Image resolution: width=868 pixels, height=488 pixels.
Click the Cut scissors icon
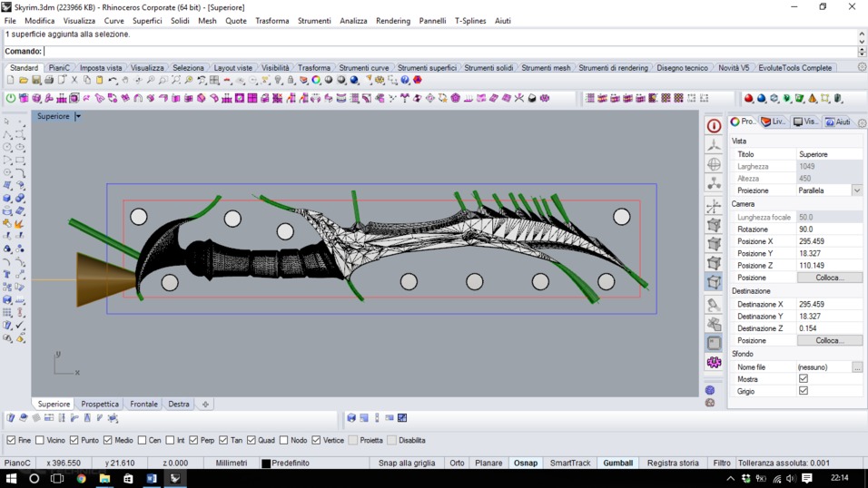[x=74, y=80]
